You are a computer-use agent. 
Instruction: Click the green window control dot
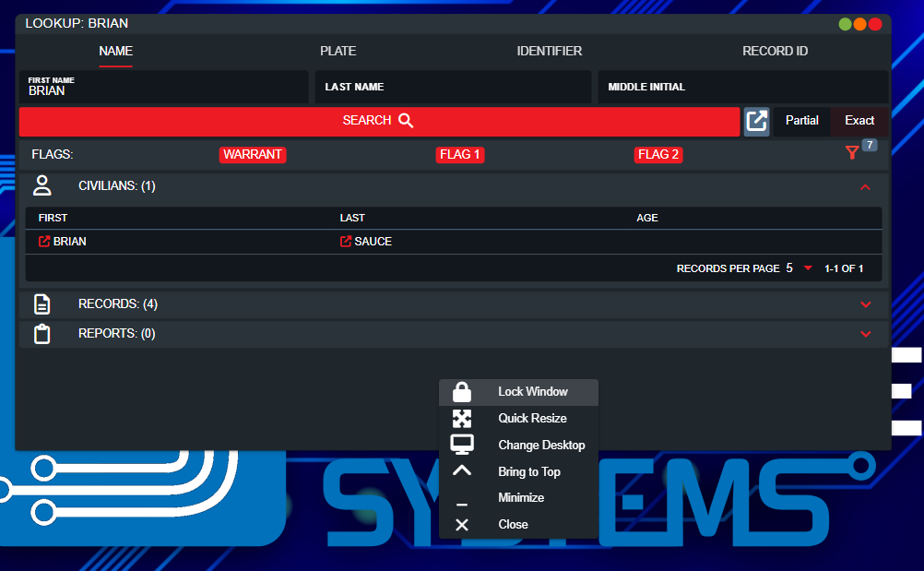[x=845, y=24]
